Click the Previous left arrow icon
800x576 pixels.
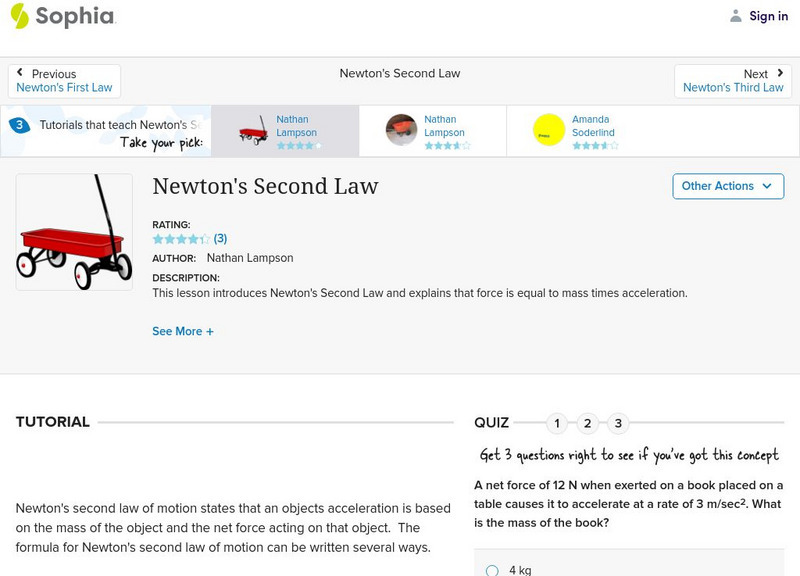pyautogui.click(x=20, y=73)
